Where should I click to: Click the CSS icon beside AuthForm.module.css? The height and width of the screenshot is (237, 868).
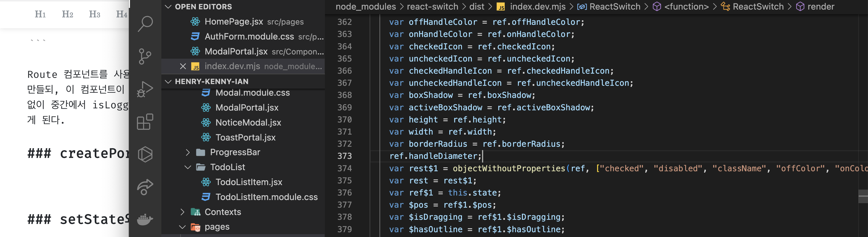[x=195, y=36]
